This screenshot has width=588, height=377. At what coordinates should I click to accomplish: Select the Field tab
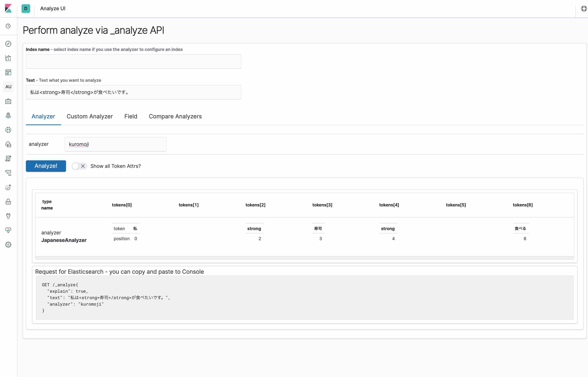click(x=131, y=117)
